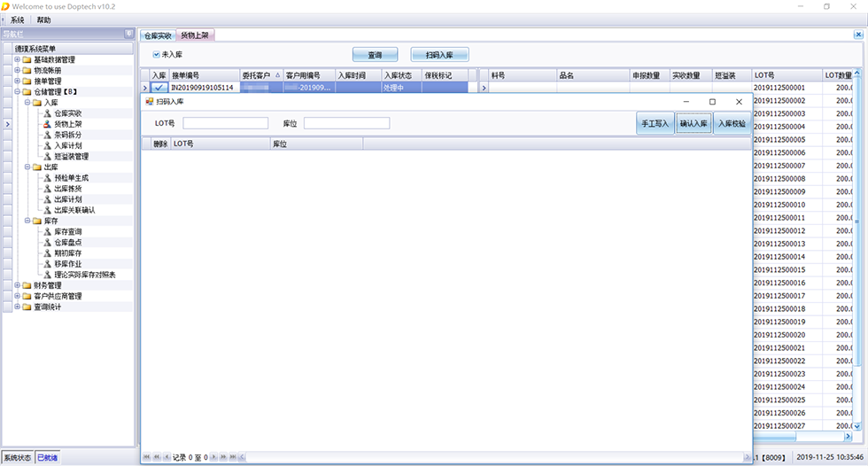
Task: Click the 已就绪 status bar entry
Action: pyautogui.click(x=47, y=458)
